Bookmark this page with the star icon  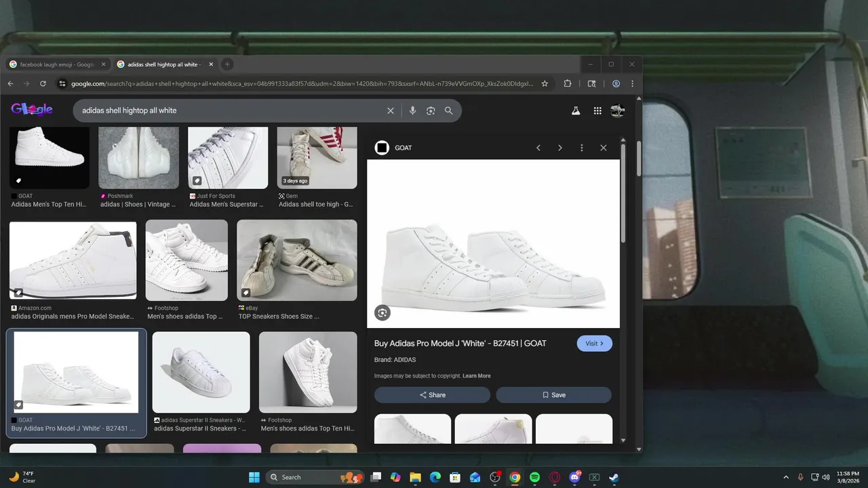tap(545, 83)
